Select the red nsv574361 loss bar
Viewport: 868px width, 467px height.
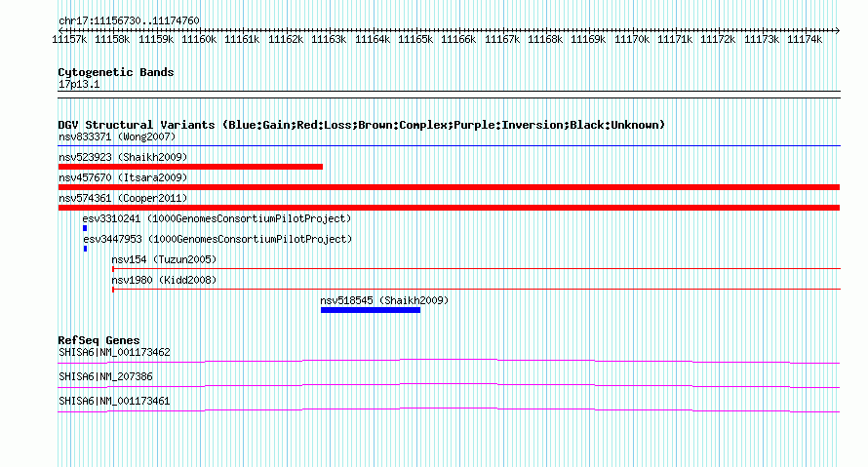449,208
